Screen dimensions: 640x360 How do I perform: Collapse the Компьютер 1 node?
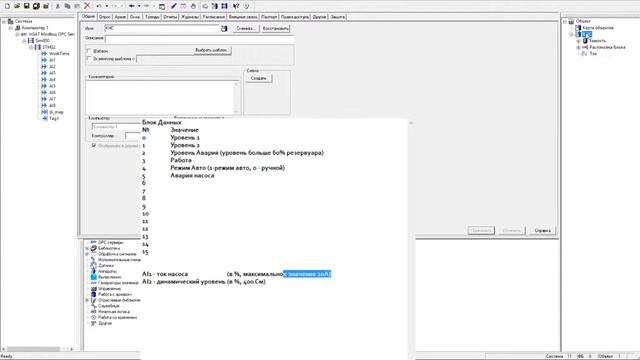point(11,28)
